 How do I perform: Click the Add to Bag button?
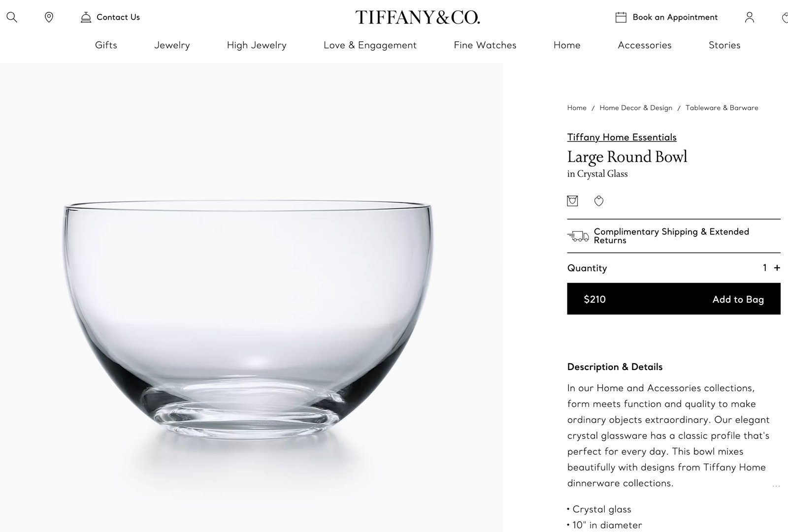674,299
